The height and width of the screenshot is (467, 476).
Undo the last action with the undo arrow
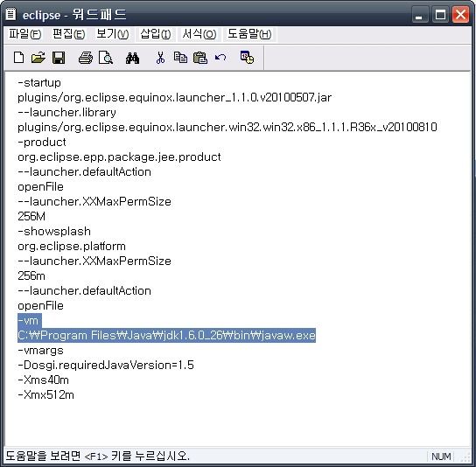pos(220,57)
